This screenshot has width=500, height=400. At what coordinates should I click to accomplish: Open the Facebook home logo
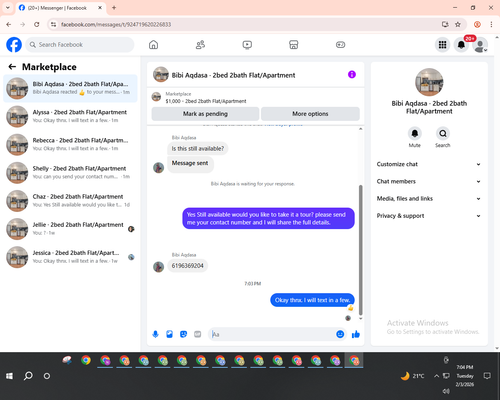click(x=14, y=45)
